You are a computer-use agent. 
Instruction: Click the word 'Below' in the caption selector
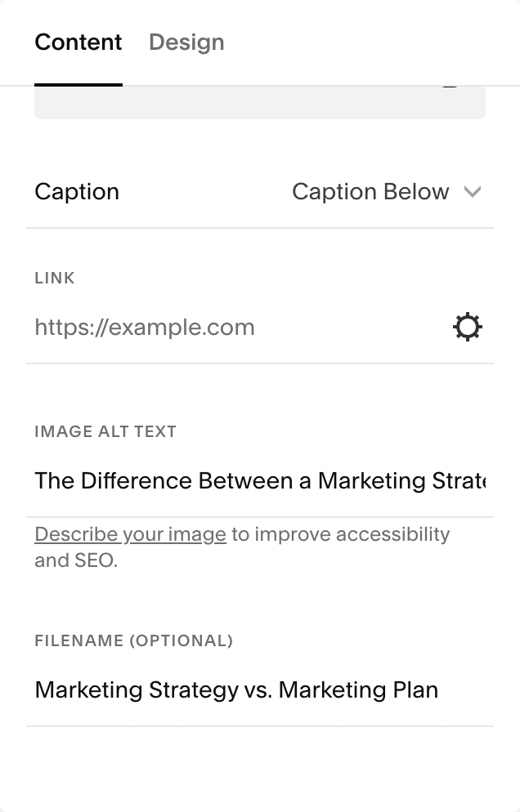(416, 192)
